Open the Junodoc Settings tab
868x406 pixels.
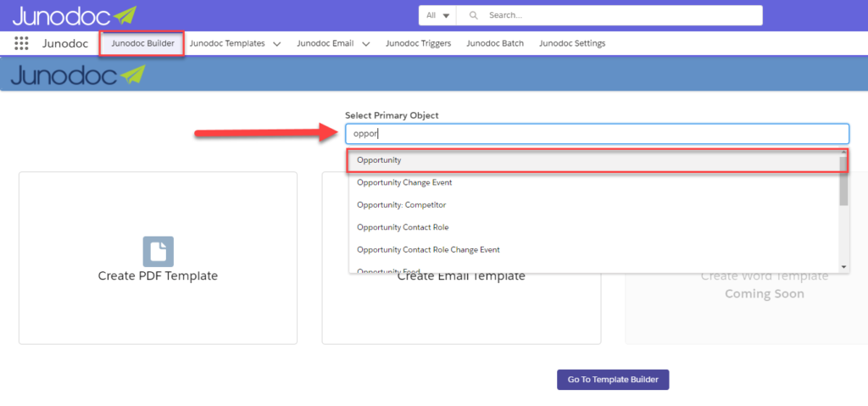pos(572,43)
